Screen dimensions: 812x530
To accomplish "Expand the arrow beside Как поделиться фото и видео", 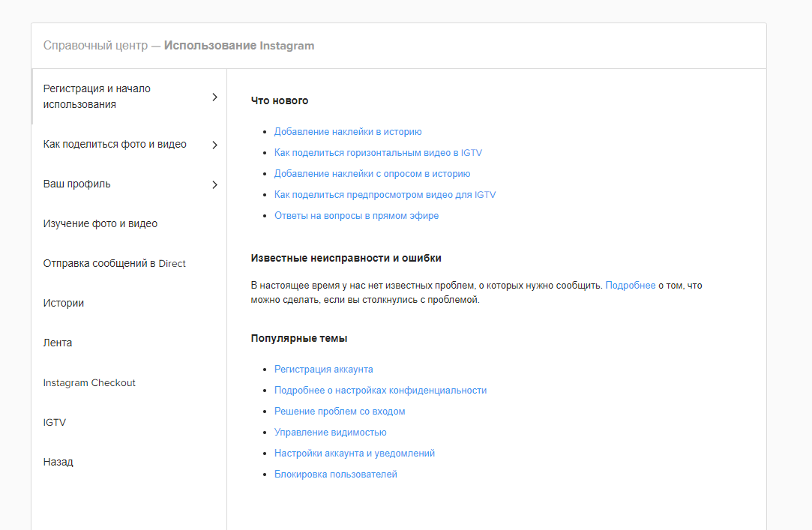I will point(214,145).
